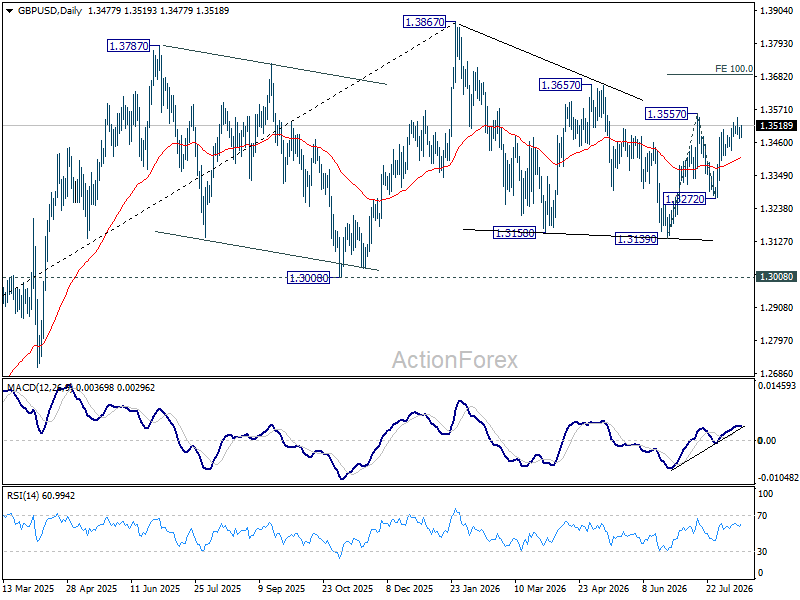Click the 22 Jul 2026 date marker

[730, 588]
